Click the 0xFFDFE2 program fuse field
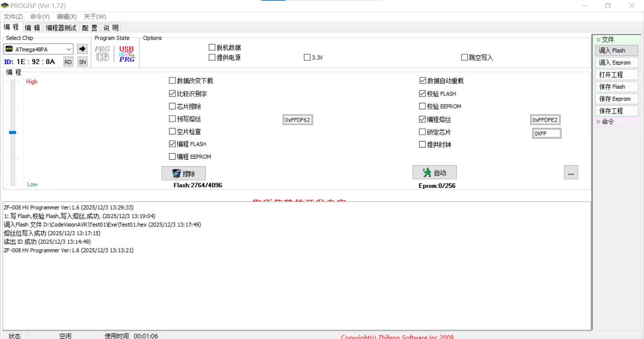644x339 pixels. (545, 120)
